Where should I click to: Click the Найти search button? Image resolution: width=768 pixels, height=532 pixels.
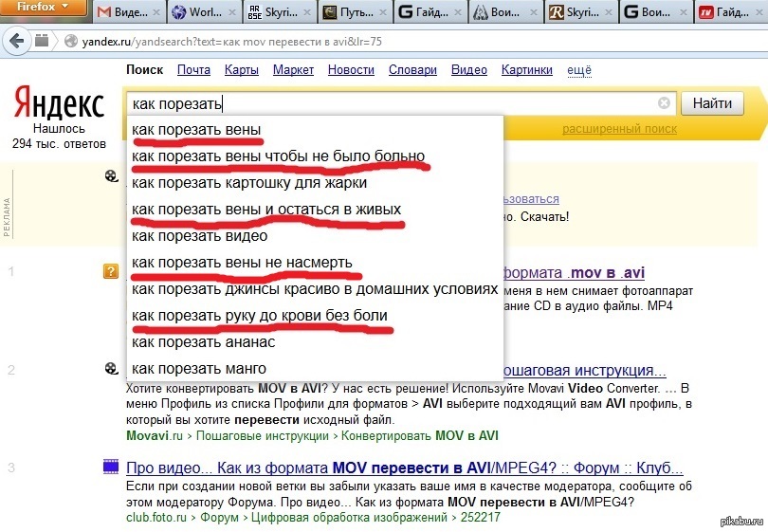tap(712, 103)
